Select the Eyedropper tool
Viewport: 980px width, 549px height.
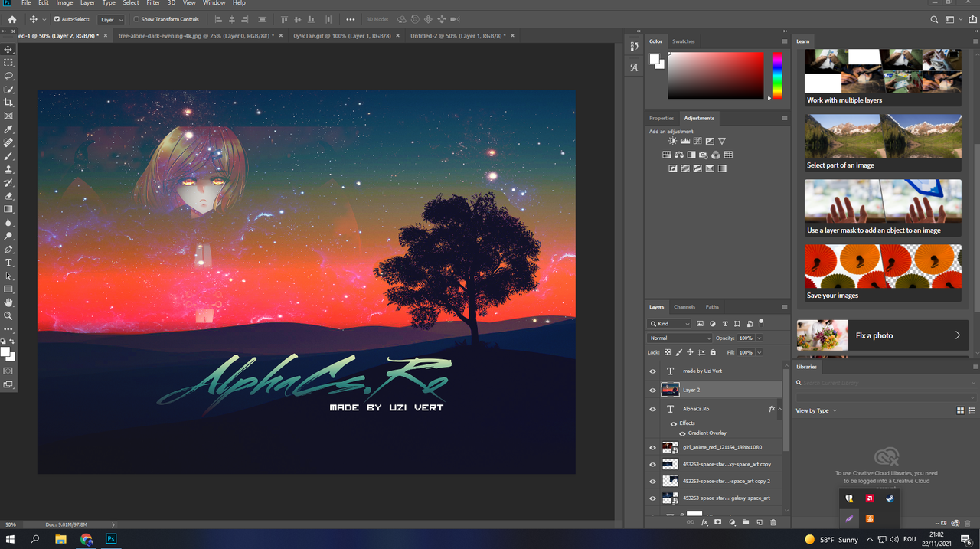pyautogui.click(x=8, y=129)
